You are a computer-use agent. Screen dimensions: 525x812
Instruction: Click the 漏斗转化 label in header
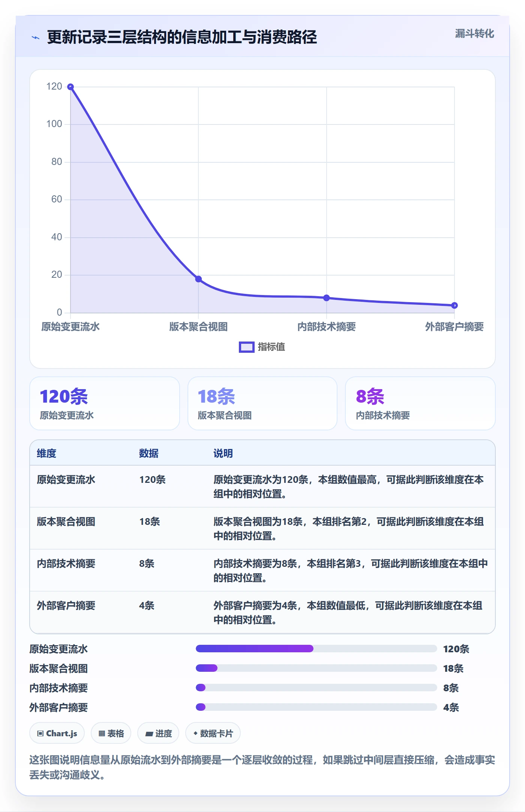(474, 34)
